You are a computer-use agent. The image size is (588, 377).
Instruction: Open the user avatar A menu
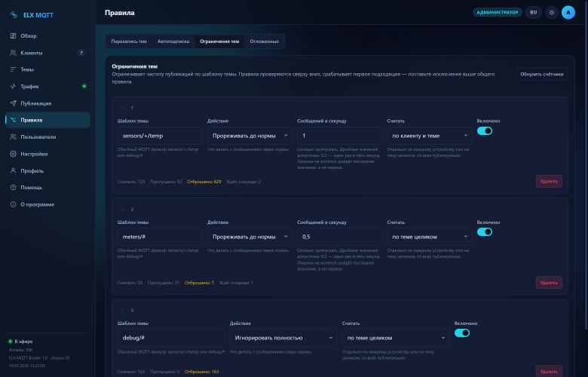tap(568, 12)
